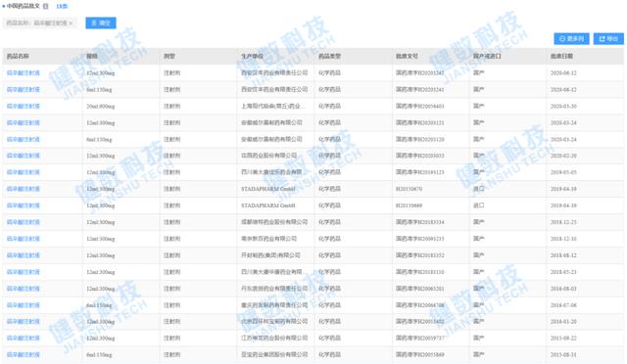Open drug link for 重庆药友制药 row
The image size is (627, 364).
[24, 305]
